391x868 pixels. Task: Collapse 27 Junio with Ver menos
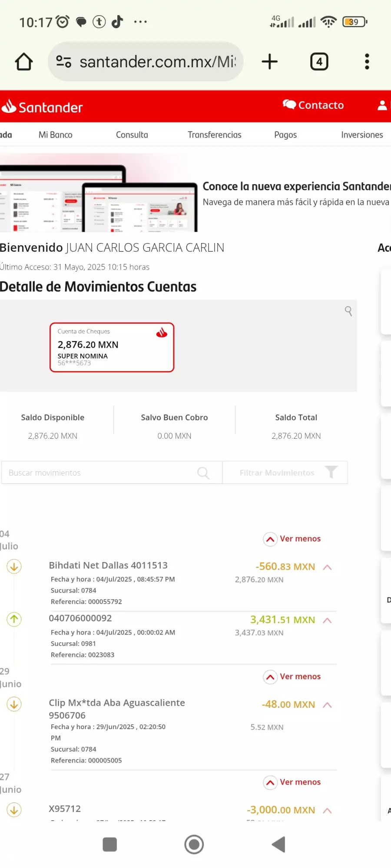(x=292, y=783)
